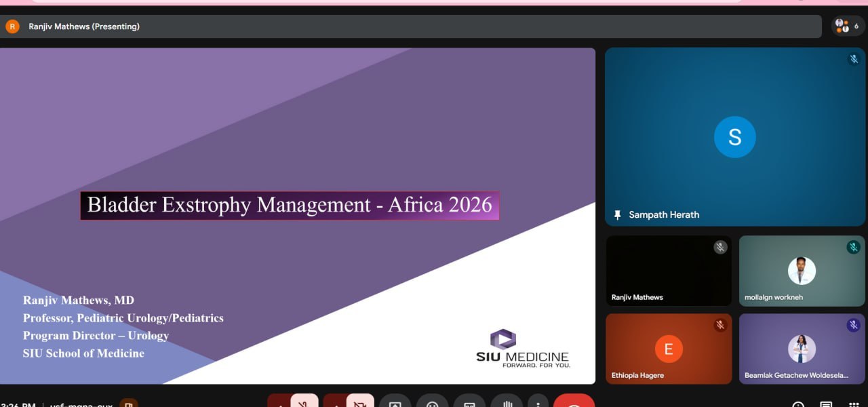
Task: Select the pinned Sampath Herath tile
Action: (x=734, y=136)
